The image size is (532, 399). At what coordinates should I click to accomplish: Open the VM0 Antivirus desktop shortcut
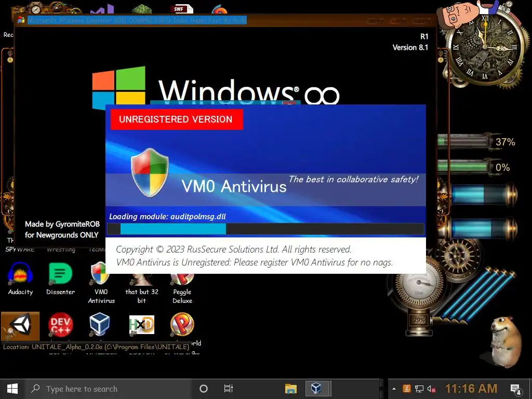[x=101, y=283]
